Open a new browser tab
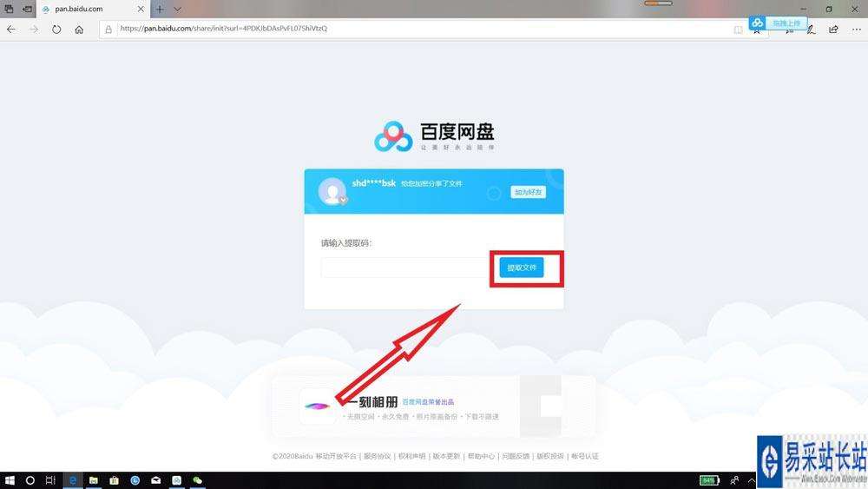The width and height of the screenshot is (868, 489). click(x=160, y=10)
